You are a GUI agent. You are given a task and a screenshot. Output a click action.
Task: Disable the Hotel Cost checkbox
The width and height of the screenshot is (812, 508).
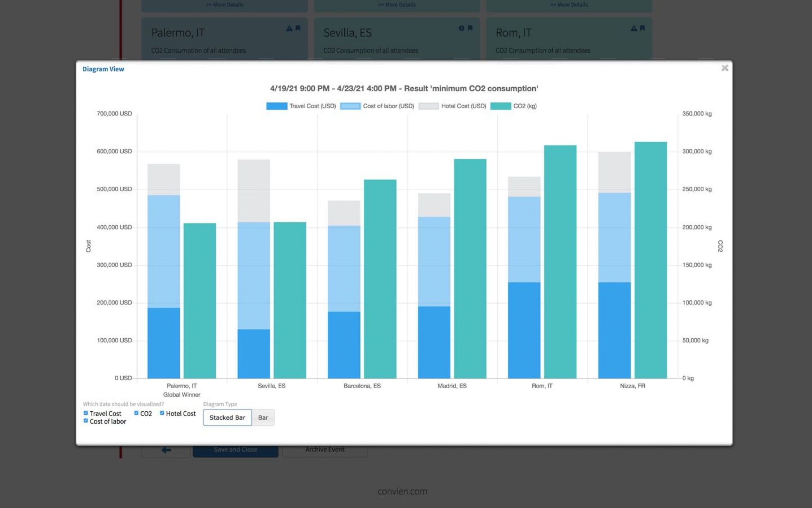click(x=162, y=413)
